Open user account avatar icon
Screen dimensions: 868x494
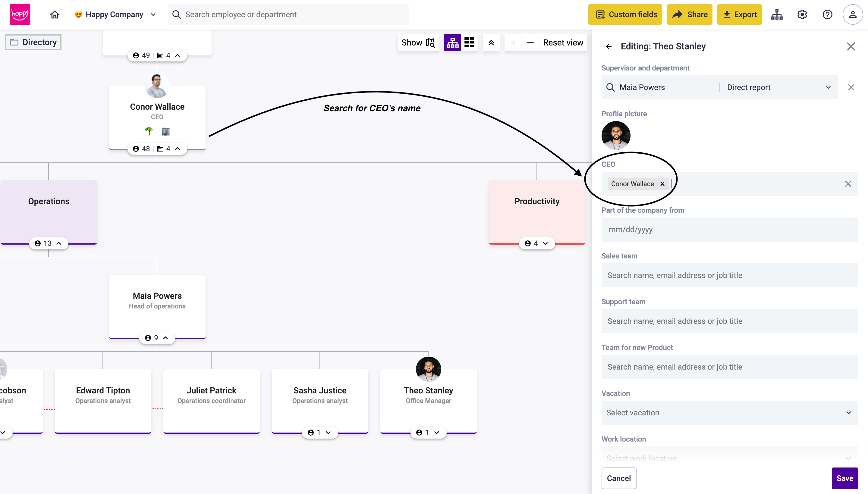pyautogui.click(x=852, y=14)
